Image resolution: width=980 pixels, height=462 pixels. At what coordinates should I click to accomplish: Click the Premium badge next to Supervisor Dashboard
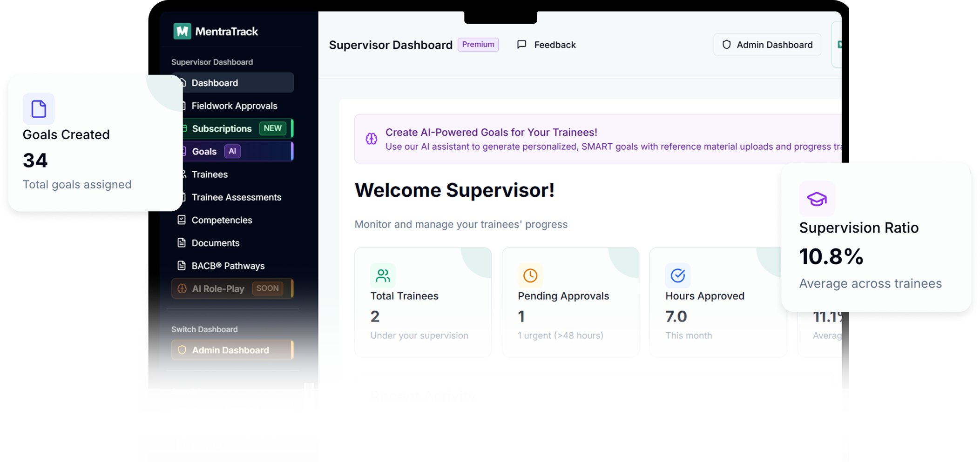[x=478, y=44]
